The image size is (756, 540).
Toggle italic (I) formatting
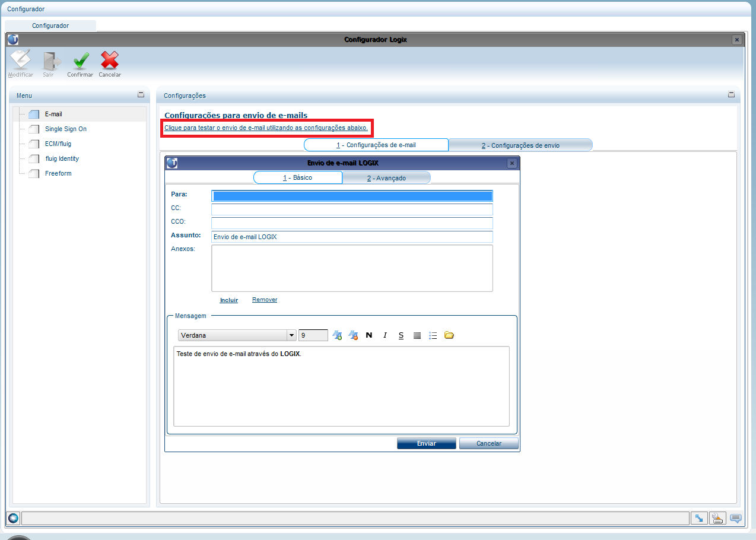385,335
